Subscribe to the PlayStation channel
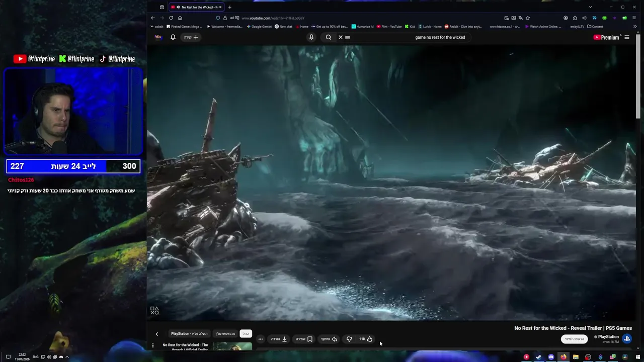Screen dimensions: 644x362 574,339
